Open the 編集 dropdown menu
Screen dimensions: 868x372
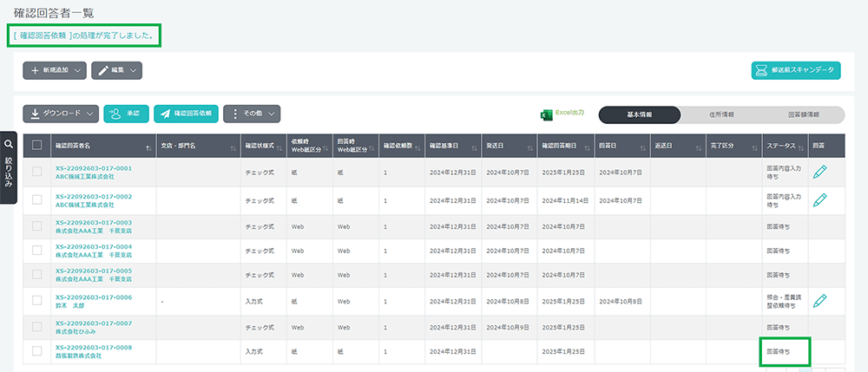pos(116,70)
